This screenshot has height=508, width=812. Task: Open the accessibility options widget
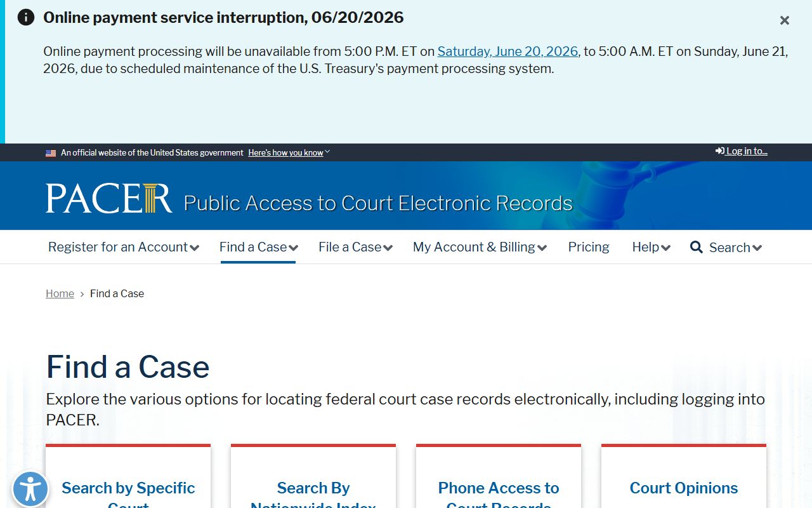click(30, 490)
